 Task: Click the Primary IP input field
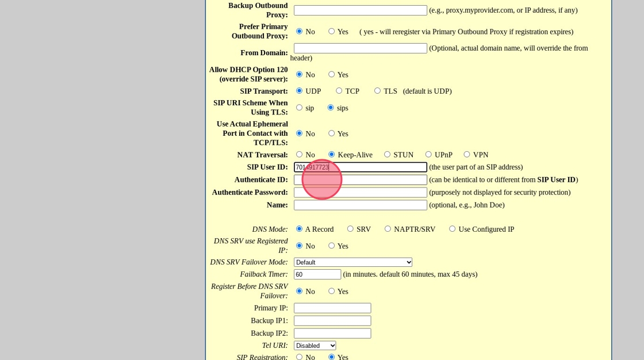coord(332,308)
